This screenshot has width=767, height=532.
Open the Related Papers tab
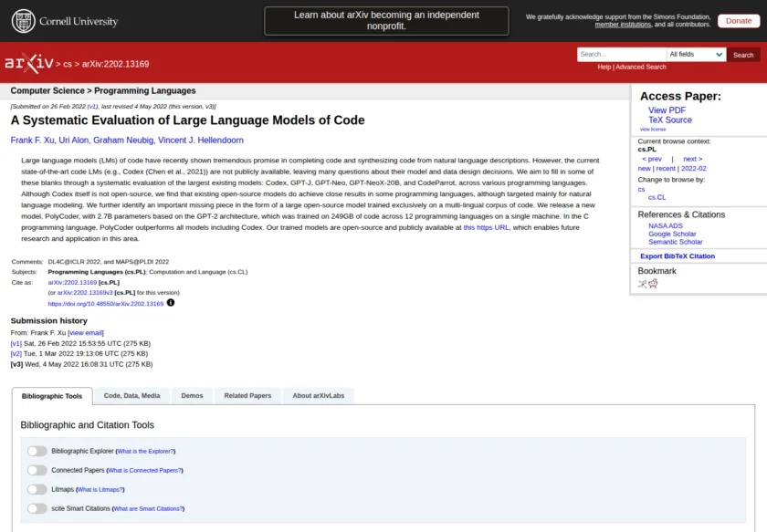pyautogui.click(x=247, y=396)
